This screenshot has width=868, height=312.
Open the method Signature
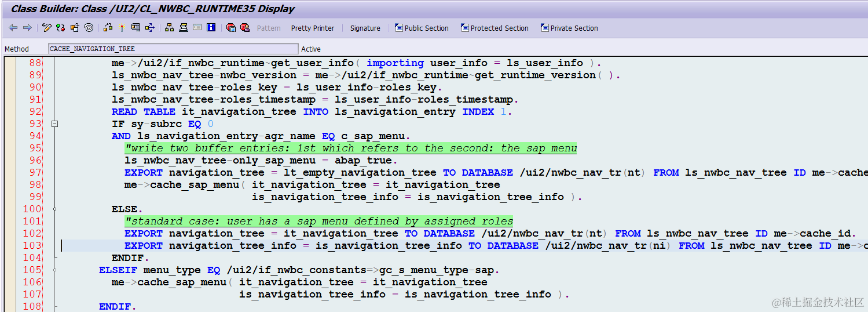(x=365, y=28)
